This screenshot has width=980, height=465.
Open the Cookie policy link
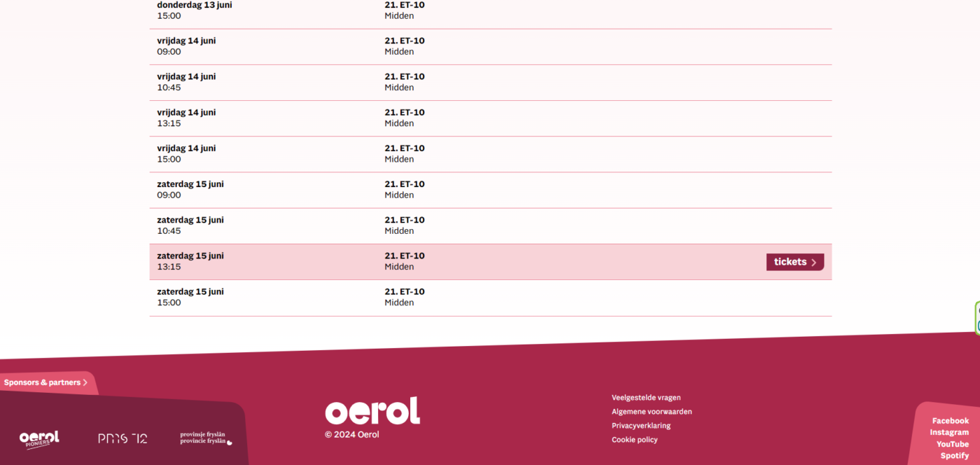point(635,440)
